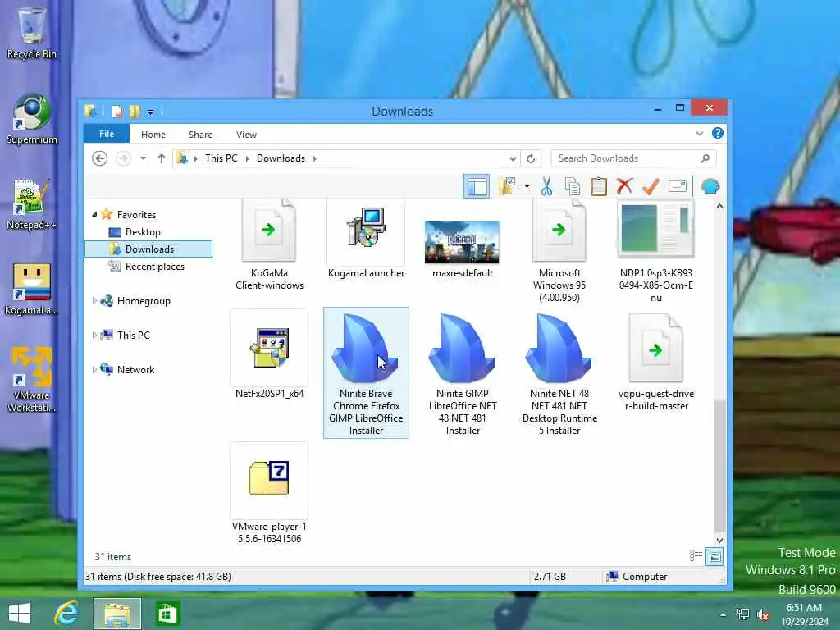This screenshot has height=630, width=840.
Task: Select the VMware Workstation desktop shortcut
Action: [x=32, y=379]
